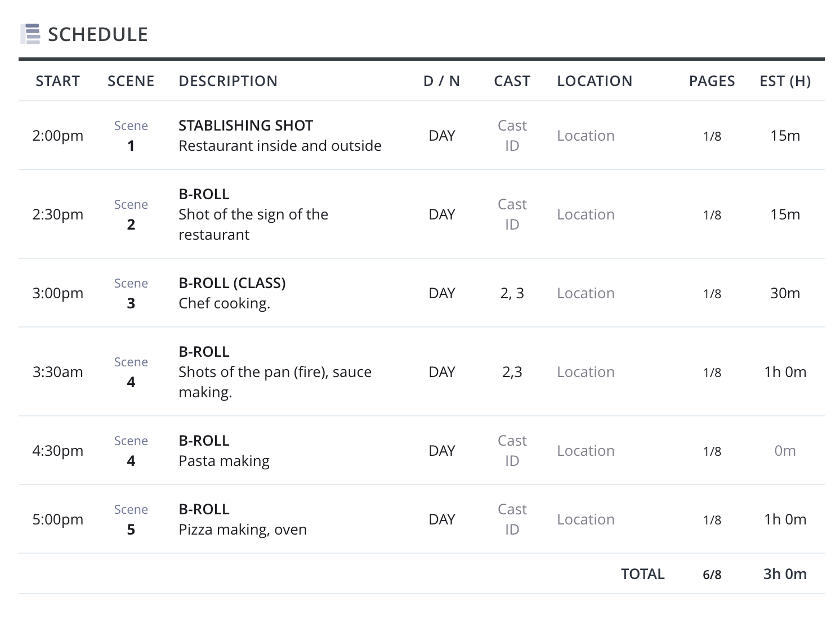Viewport: 840px width, 628px height.
Task: Click the DESCRIPTION column header
Action: (x=227, y=81)
